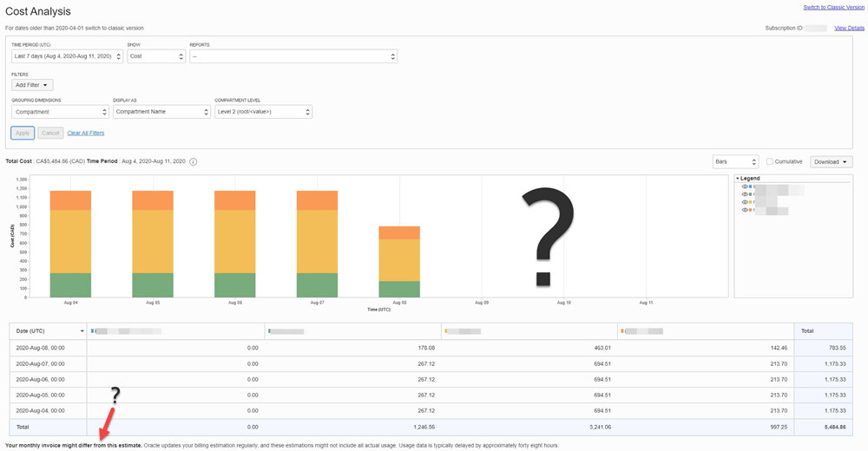This screenshot has height=451, width=868.
Task: Open the Time Period dropdown
Action: click(67, 56)
